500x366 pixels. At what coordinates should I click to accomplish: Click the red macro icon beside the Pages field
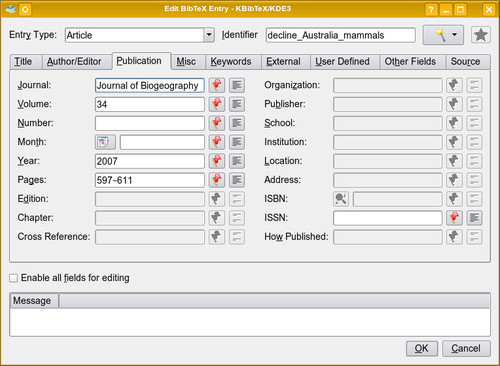217,180
